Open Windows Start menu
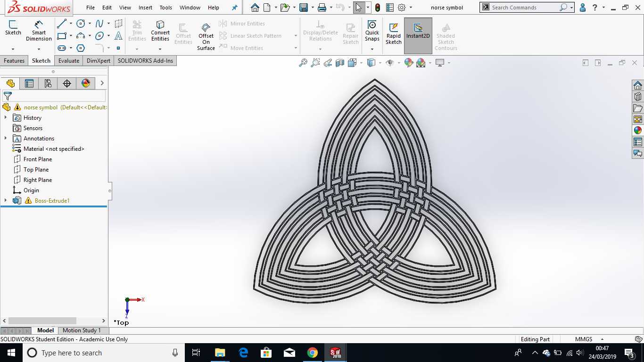This screenshot has width=644, height=362. tap(11, 353)
